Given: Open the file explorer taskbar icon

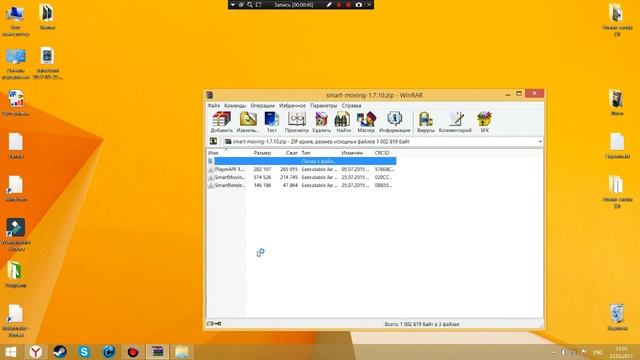Looking at the screenshot, I should 182,352.
